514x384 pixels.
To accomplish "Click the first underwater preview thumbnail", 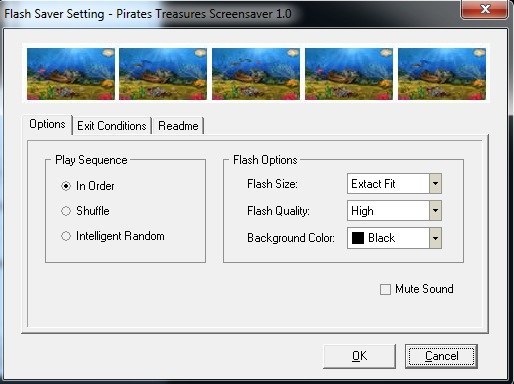I will coord(71,74).
